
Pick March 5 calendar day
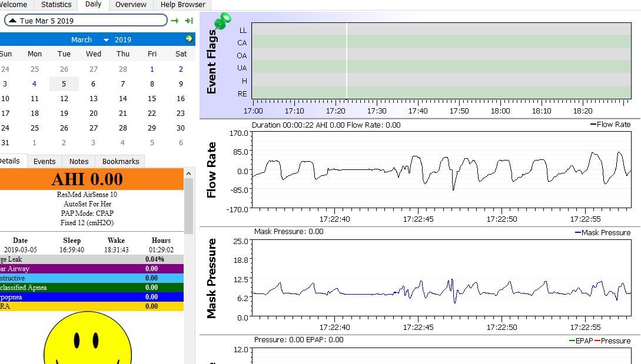(64, 84)
